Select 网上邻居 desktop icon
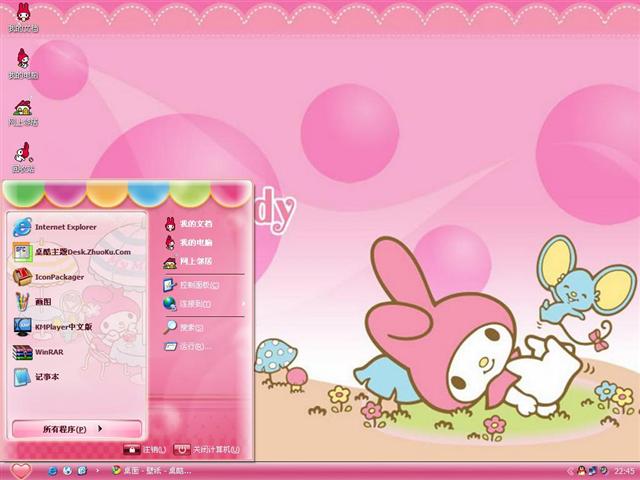This screenshot has height=480, width=640. pos(23,110)
